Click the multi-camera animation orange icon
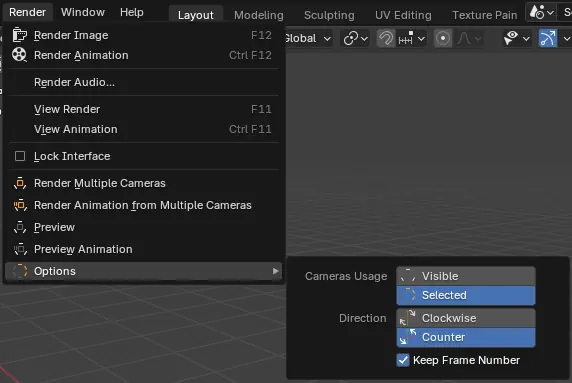Viewport: 572px width, 383px height. 20,205
